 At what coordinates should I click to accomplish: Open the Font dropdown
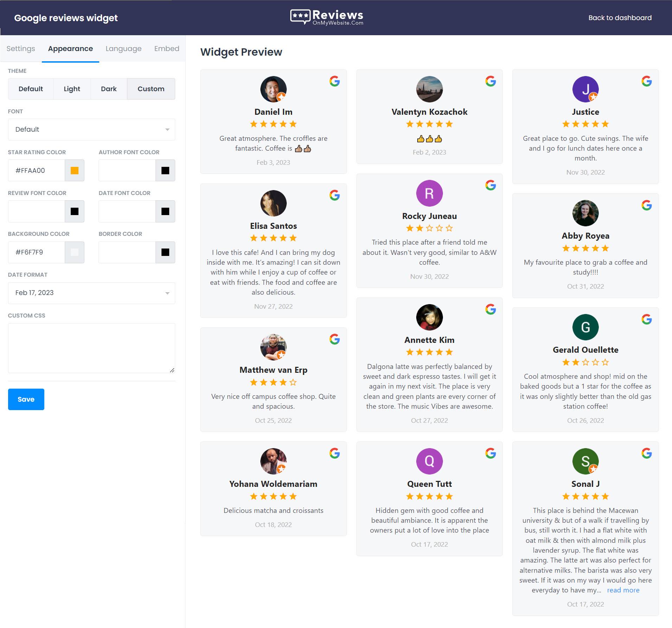pyautogui.click(x=91, y=130)
